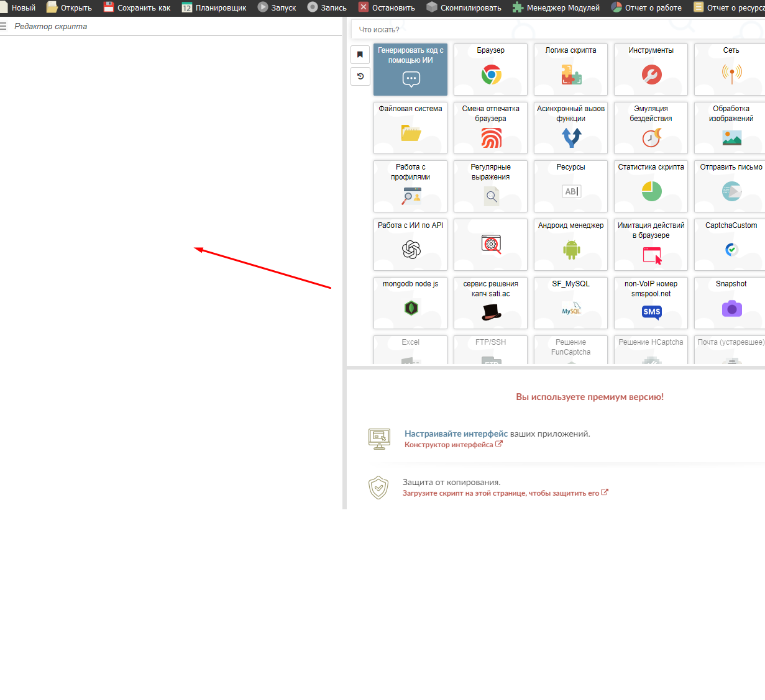Click Планировщик in the top toolbar
This screenshot has height=700, width=765.
coord(214,7)
